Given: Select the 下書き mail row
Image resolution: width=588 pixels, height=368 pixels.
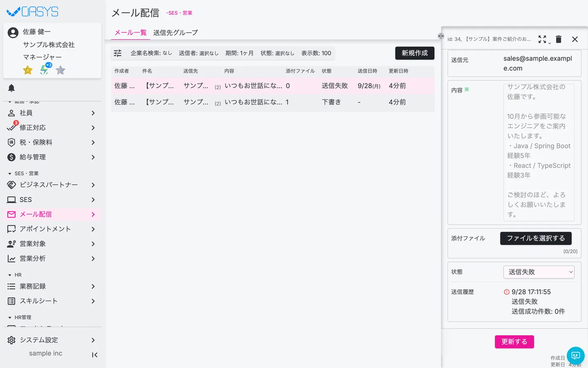Looking at the screenshot, I should 273,102.
